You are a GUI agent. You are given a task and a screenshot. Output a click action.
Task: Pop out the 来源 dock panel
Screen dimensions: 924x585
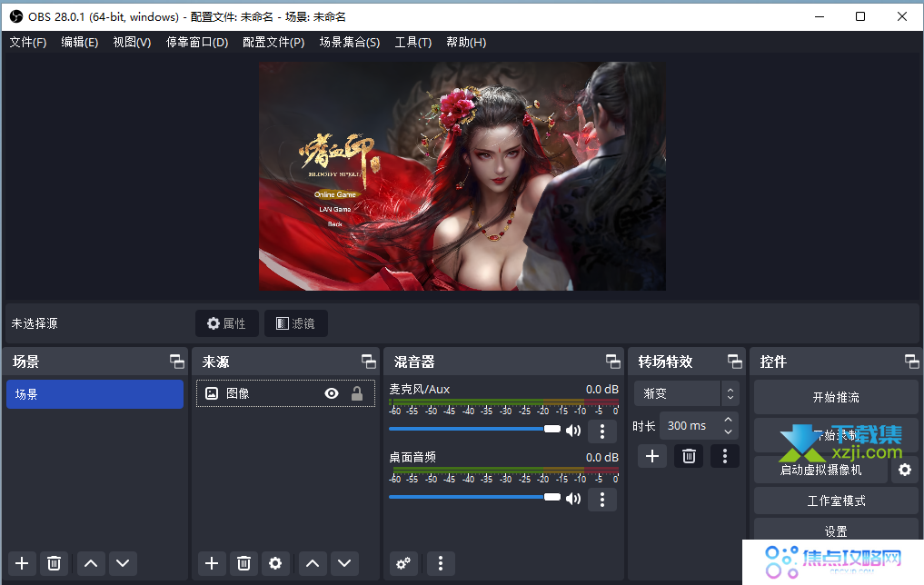point(368,362)
